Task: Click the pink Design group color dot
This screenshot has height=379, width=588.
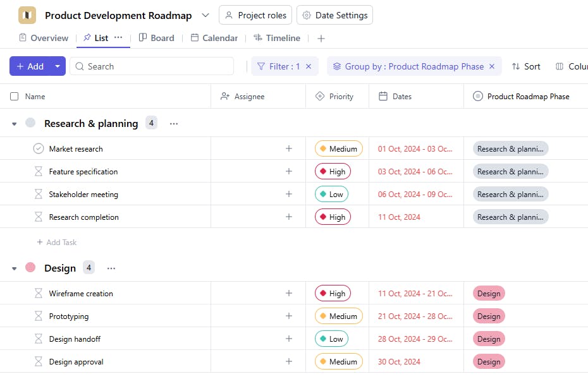Action: (30, 268)
